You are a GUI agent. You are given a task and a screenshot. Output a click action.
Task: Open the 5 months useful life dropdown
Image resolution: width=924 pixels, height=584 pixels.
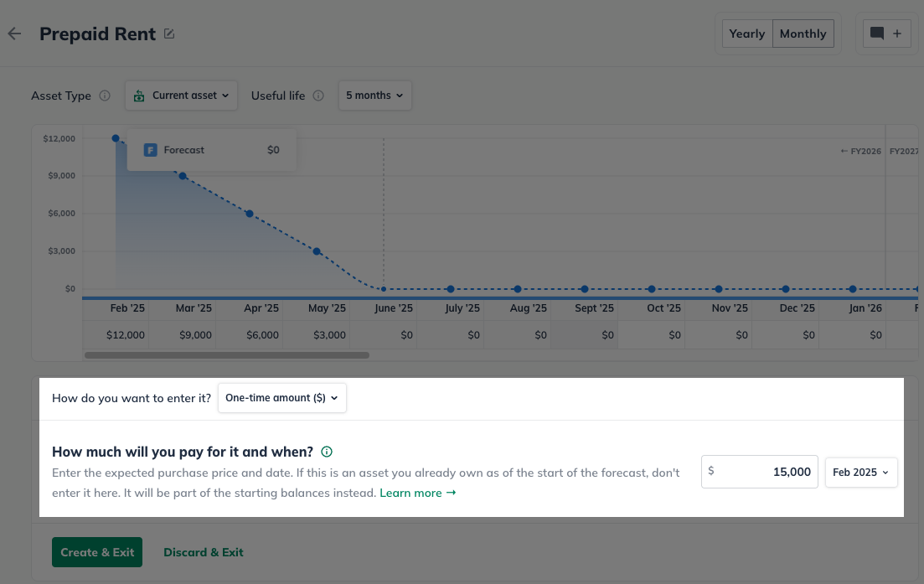[374, 96]
